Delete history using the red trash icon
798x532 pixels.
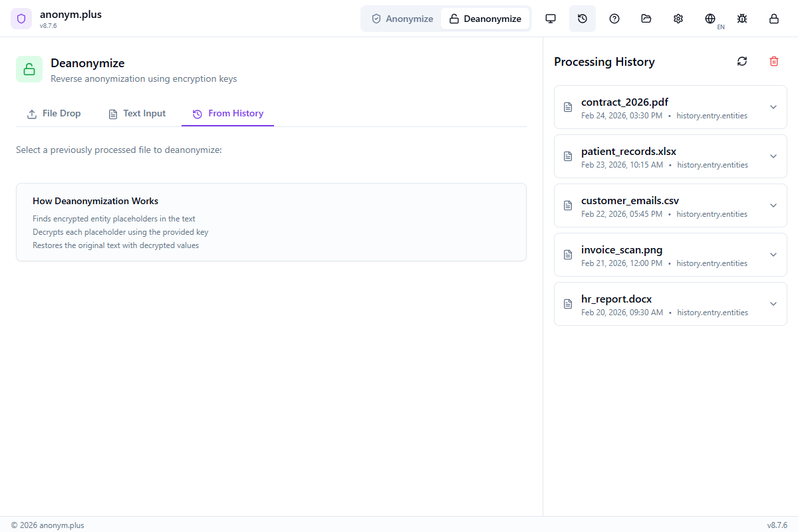[774, 61]
